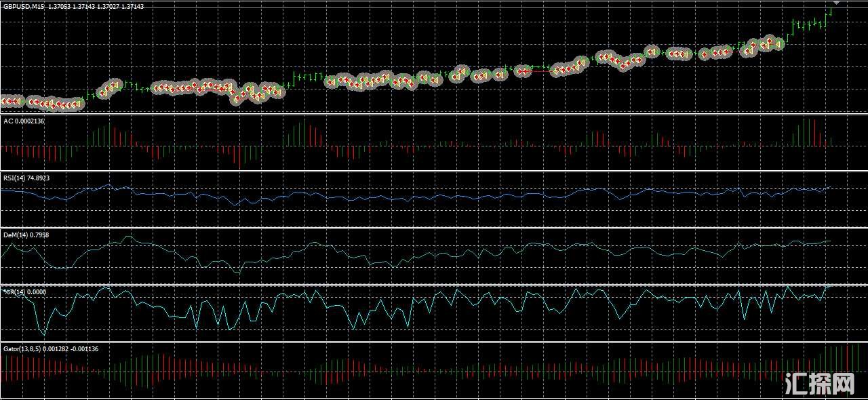Screen dimensions: 868x400
Task: Click the divider between RSI and DeM panels
Action: click(434, 228)
